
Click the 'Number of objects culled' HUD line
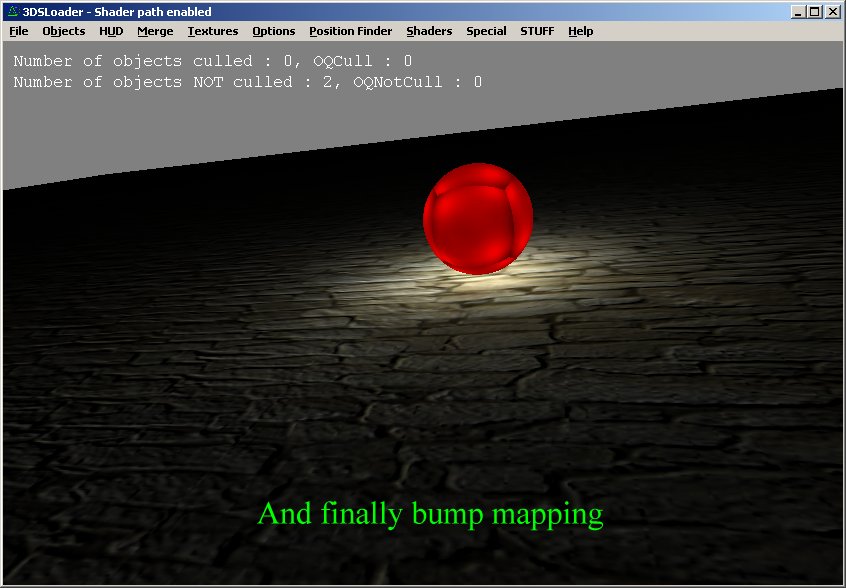click(x=213, y=61)
